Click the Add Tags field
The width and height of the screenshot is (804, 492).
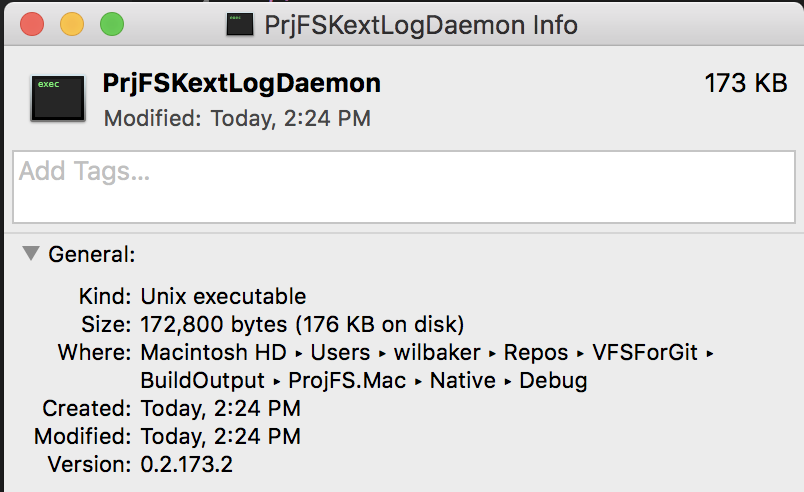(400, 187)
